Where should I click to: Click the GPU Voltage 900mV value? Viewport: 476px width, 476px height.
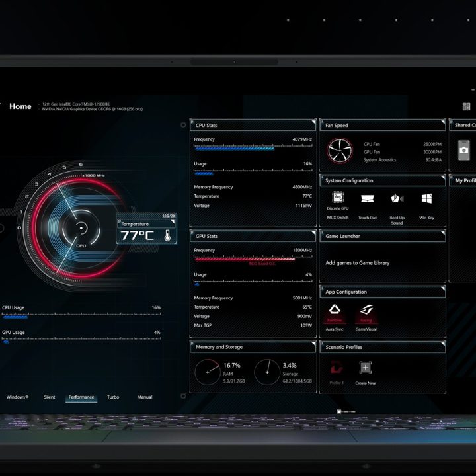click(x=305, y=316)
